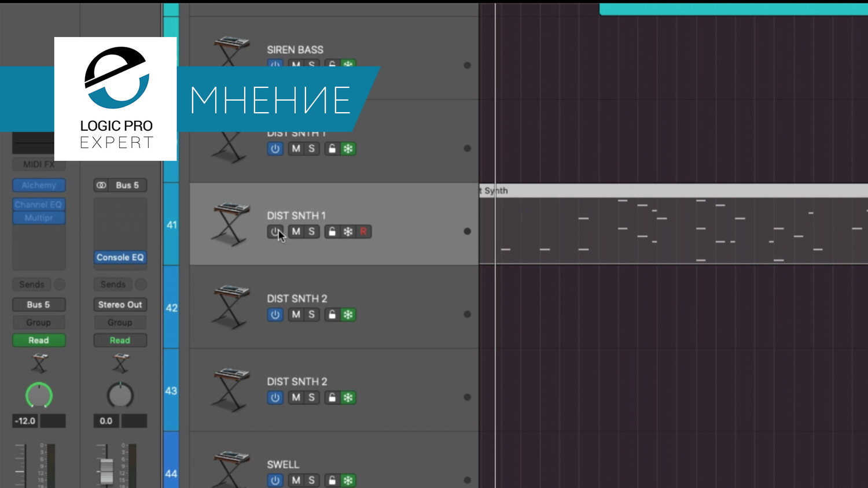Open the Alchemy instrument slot
Viewport: 868px width, 488px height.
click(x=39, y=186)
